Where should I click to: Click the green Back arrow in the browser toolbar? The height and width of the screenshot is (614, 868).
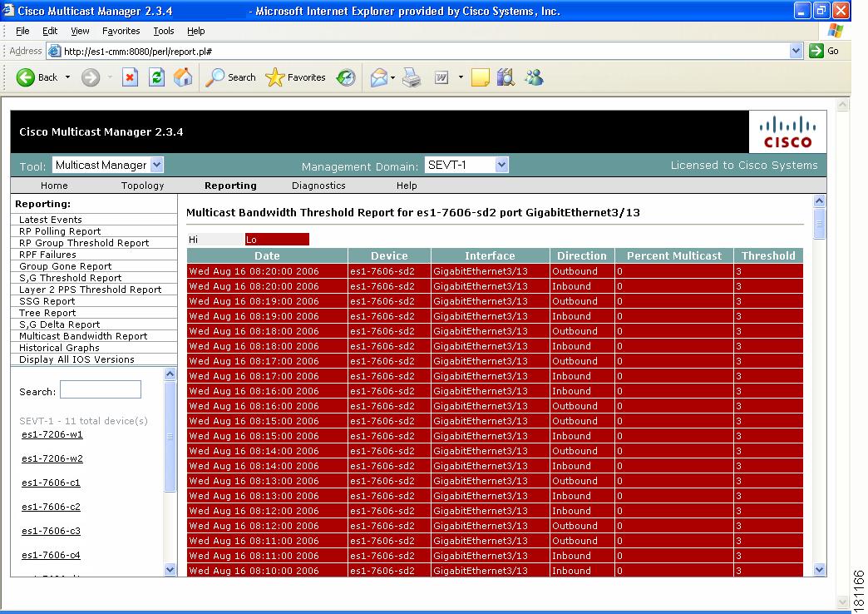[x=26, y=77]
